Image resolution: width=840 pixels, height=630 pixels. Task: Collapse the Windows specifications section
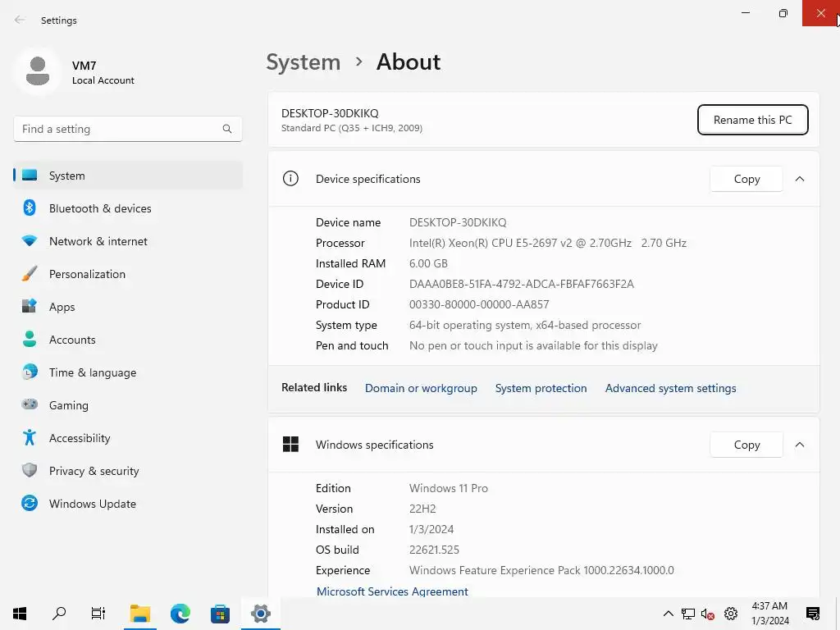(x=799, y=445)
